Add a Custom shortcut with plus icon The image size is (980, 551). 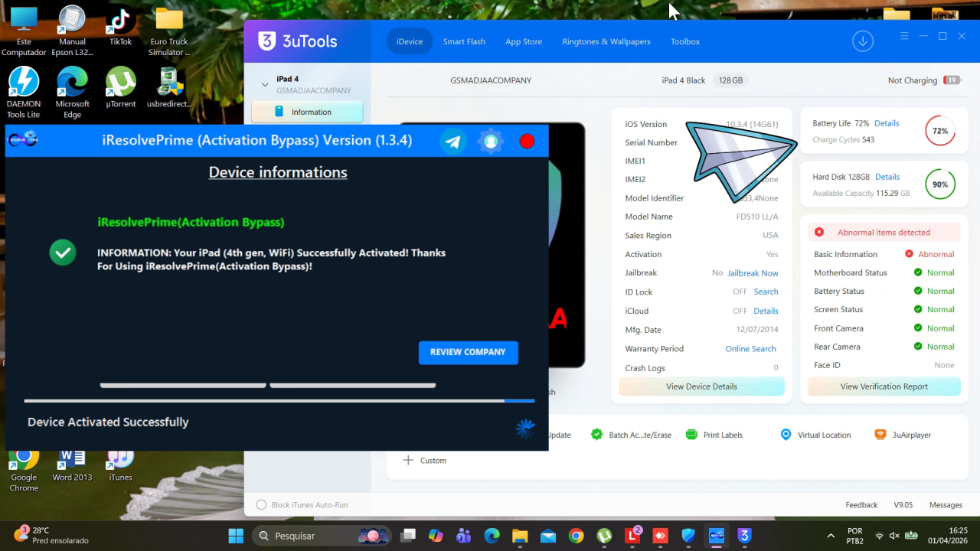408,460
